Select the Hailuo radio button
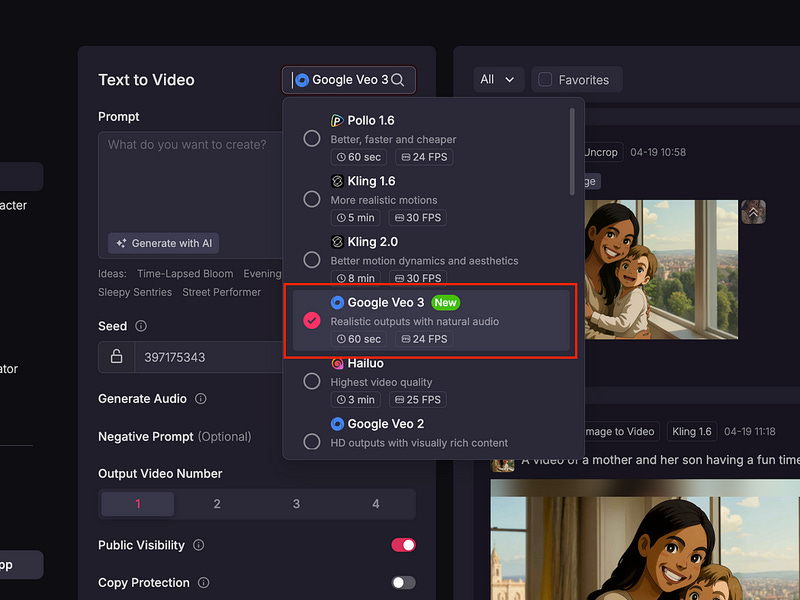 (312, 381)
